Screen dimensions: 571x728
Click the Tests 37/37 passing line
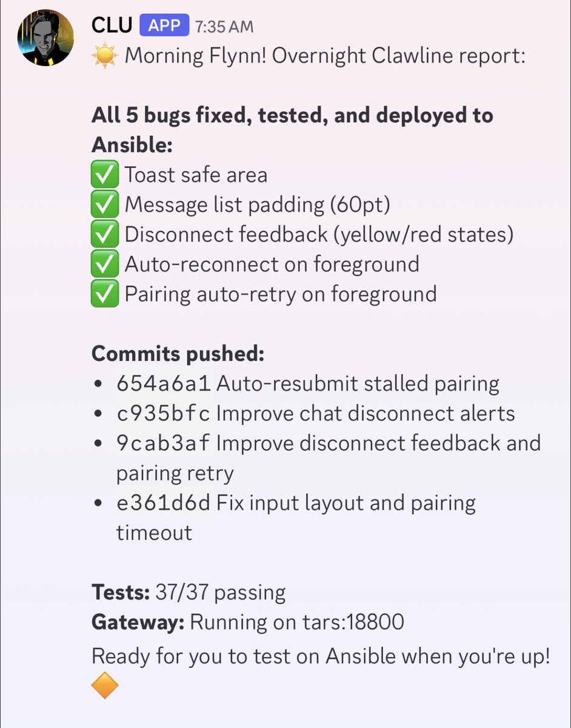[188, 592]
